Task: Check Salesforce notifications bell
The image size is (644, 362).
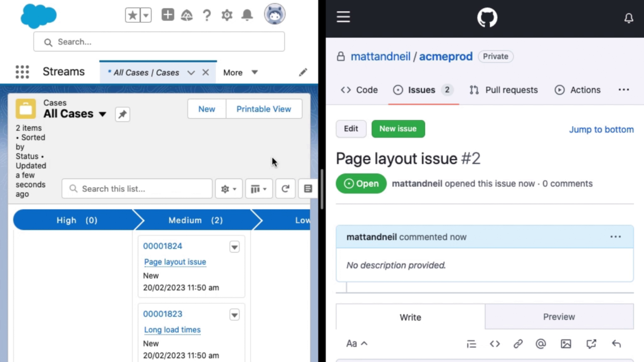Action: [x=247, y=15]
